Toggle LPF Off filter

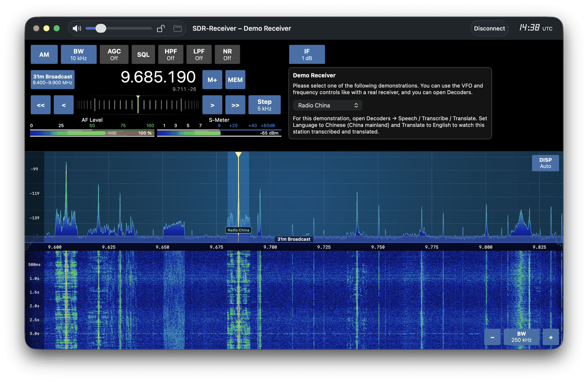click(199, 54)
